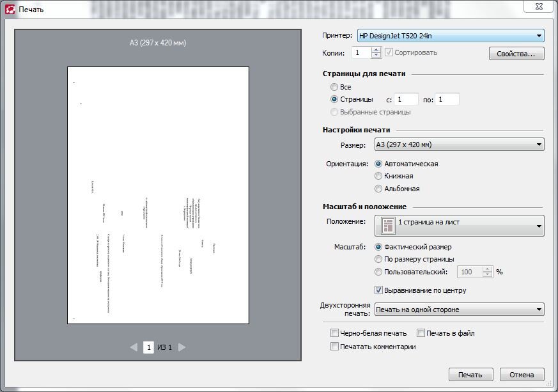The width and height of the screenshot is (558, 392).
Task: Click the Копии number field
Action: tap(362, 52)
